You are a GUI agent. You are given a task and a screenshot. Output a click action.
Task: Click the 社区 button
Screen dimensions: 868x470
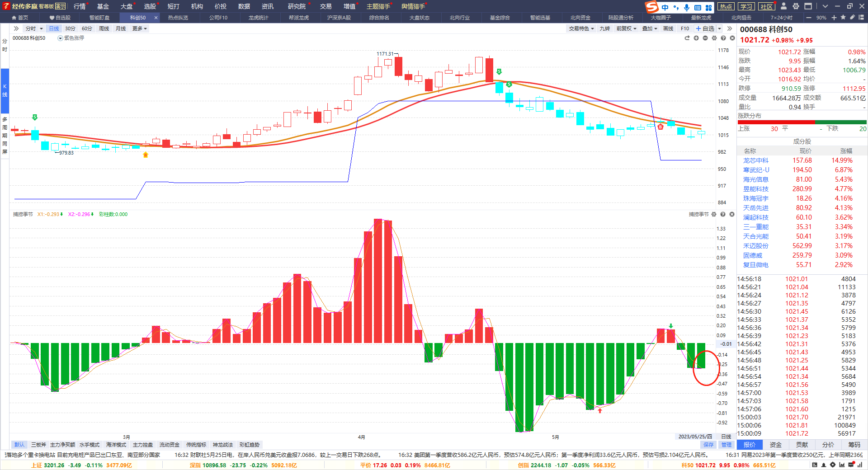click(766, 6)
